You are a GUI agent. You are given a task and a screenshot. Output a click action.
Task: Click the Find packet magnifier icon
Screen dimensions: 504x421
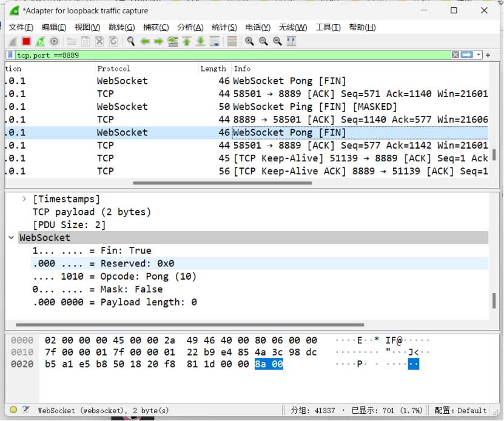130,41
